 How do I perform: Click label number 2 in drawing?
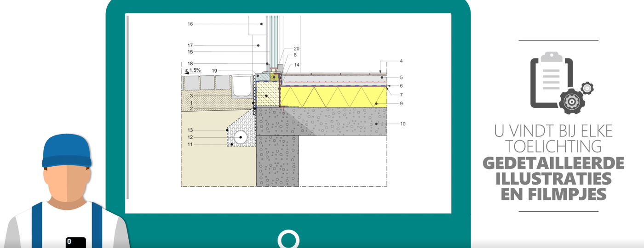[x=191, y=108]
